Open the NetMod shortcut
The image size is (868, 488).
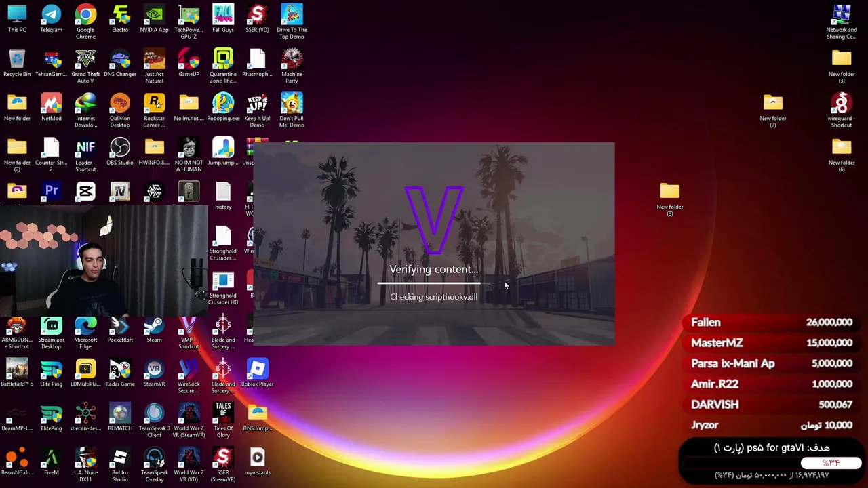[x=52, y=107]
